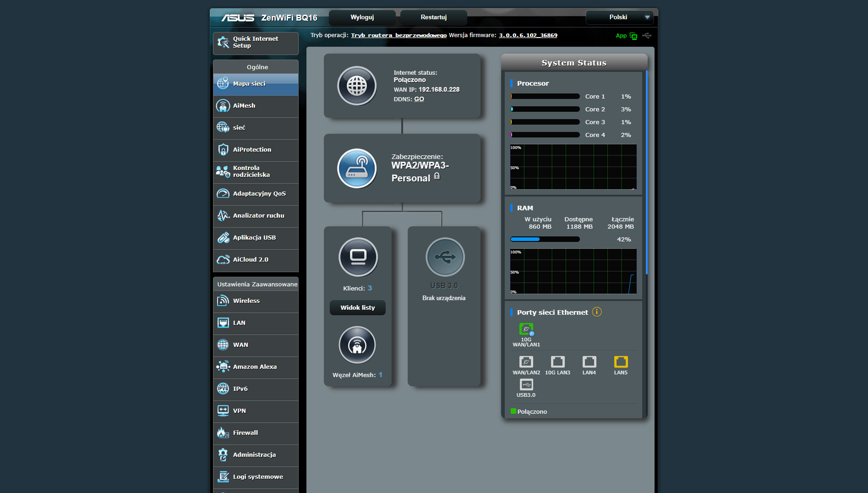Click the Core 2 usage bar
The height and width of the screenshot is (493, 868).
click(x=545, y=110)
